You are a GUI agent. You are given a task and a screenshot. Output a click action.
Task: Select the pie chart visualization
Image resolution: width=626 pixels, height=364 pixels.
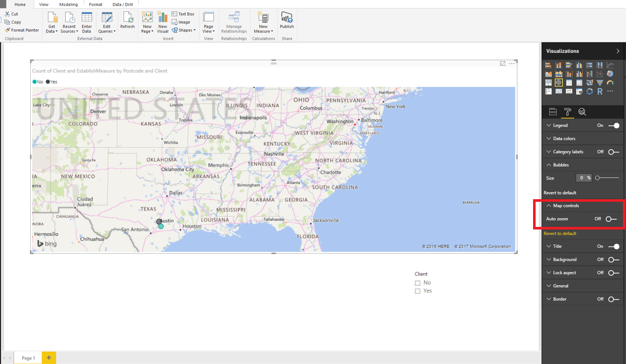610,73
